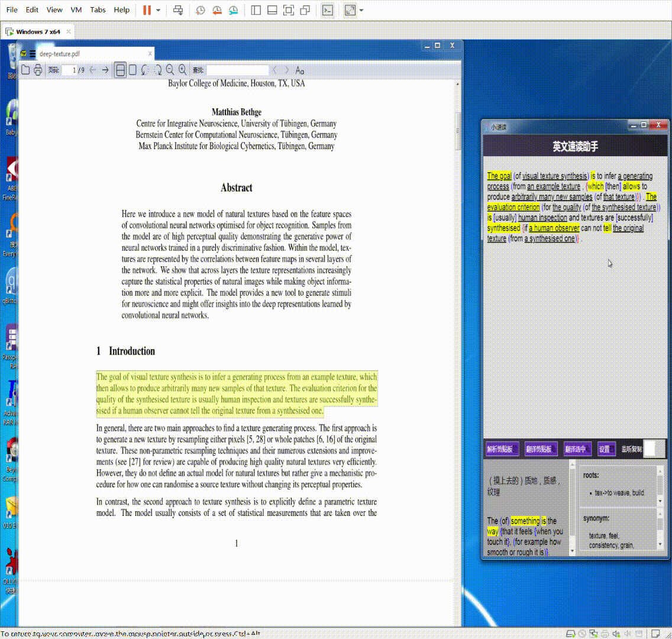672x639 pixels.
Task: Open 设置 in the reading assistant
Action: tap(606, 449)
